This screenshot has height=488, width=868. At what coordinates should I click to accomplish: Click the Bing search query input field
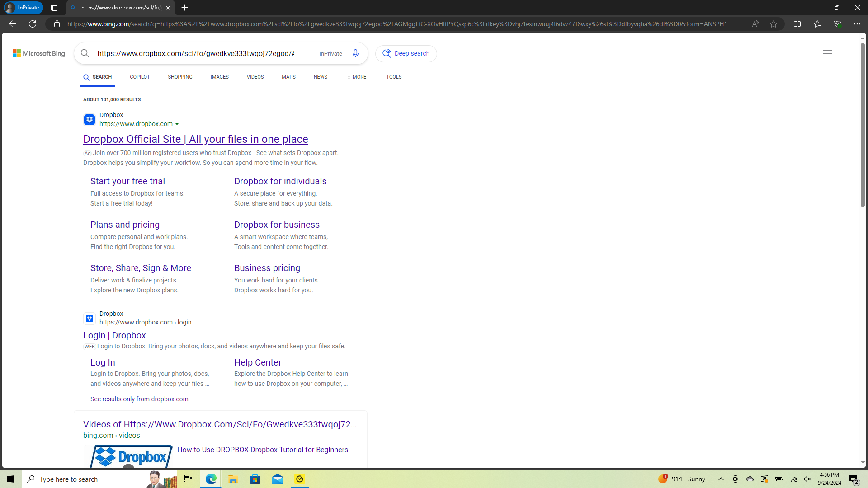tap(195, 53)
